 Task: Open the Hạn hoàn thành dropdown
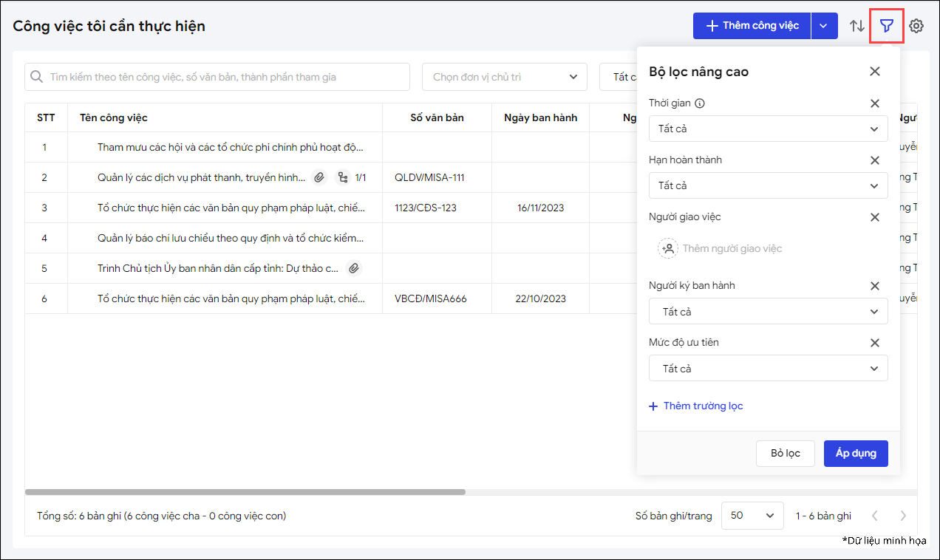(769, 185)
